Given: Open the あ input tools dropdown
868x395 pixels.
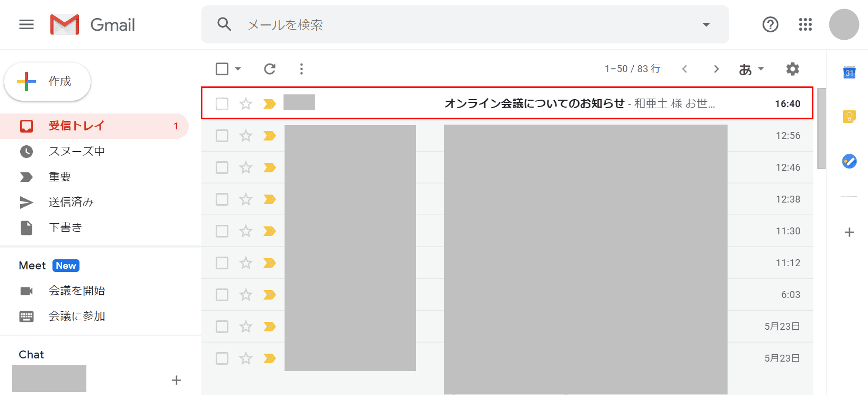Looking at the screenshot, I should [x=751, y=69].
